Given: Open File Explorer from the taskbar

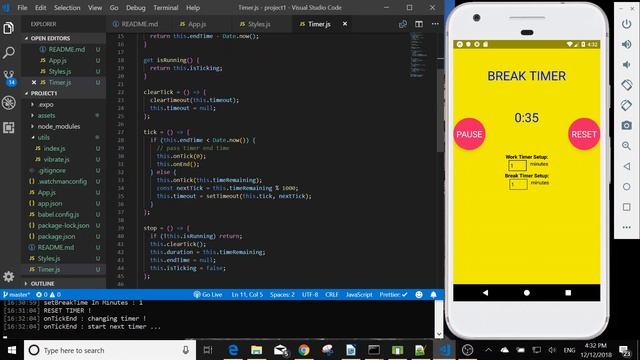Looking at the screenshot, I should tap(257, 350).
